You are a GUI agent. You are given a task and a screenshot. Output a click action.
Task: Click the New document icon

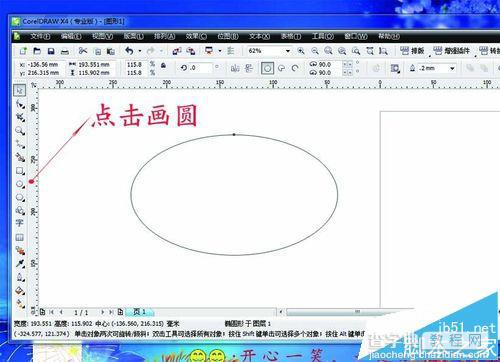(23, 51)
